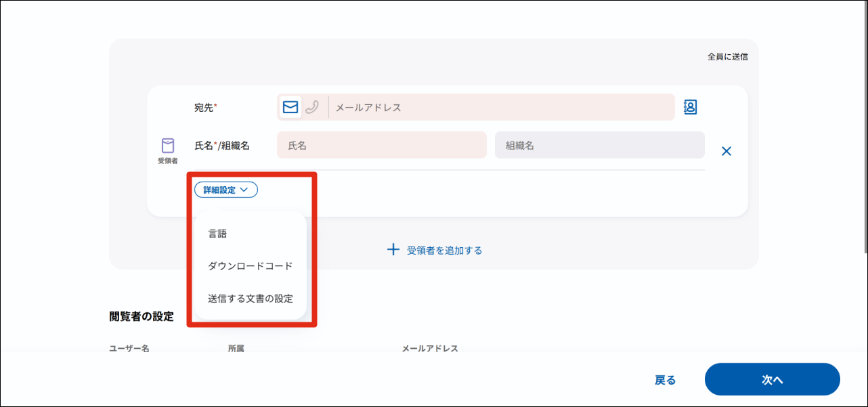
Task: Collapse the 詳細設定 dropdown
Action: tap(226, 190)
